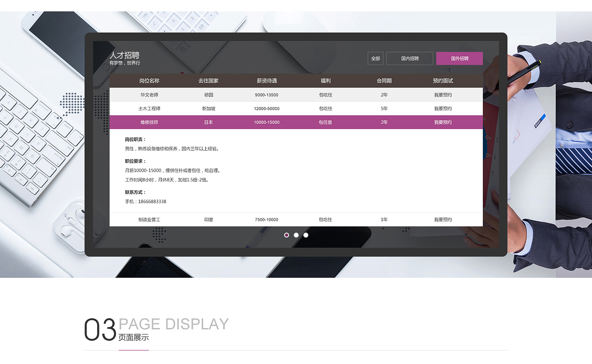Switch to the 国内招聘 tab
The width and height of the screenshot is (592, 364).
pos(409,59)
